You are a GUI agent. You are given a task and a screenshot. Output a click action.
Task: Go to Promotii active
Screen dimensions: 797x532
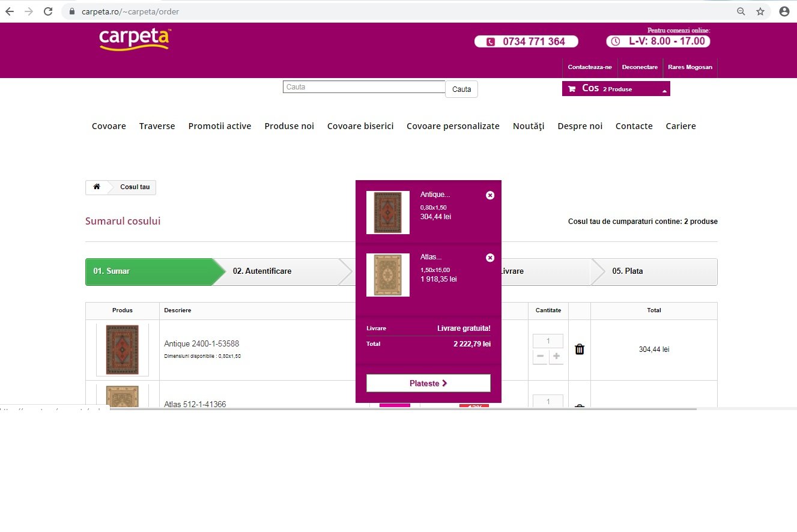click(x=220, y=126)
